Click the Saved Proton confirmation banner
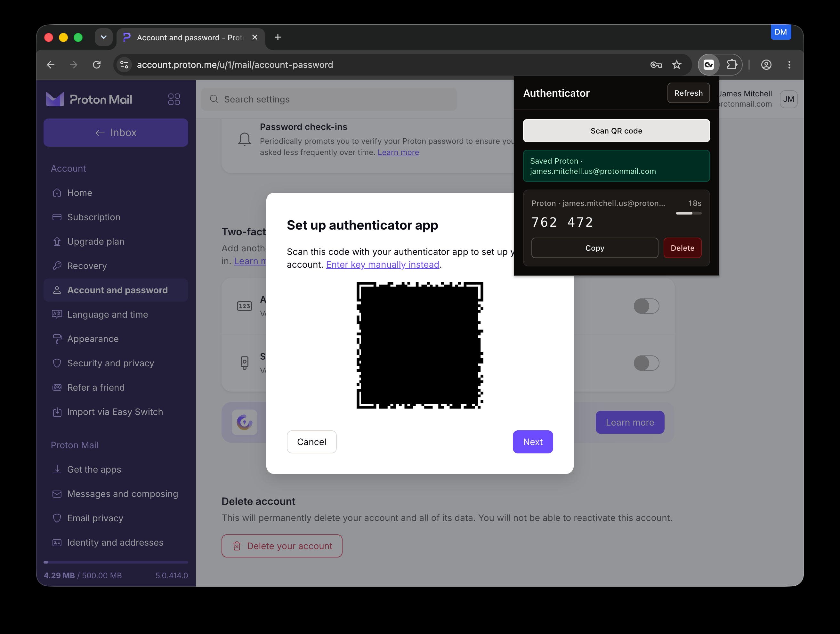Image resolution: width=840 pixels, height=634 pixels. coord(616,166)
